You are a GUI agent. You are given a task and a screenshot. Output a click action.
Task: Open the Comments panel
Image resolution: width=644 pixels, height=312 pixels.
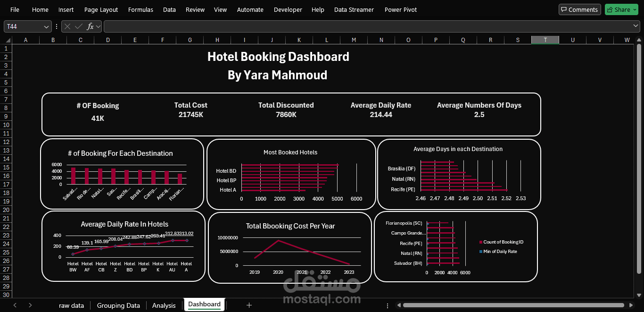579,9
